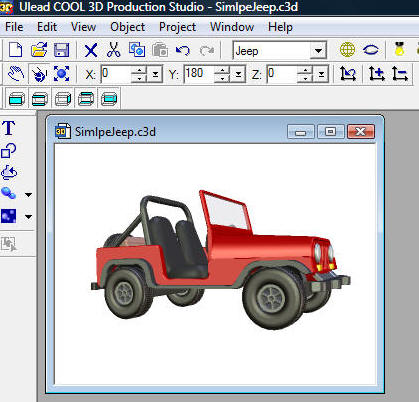Save the project with the floppy disk icon

[61, 50]
